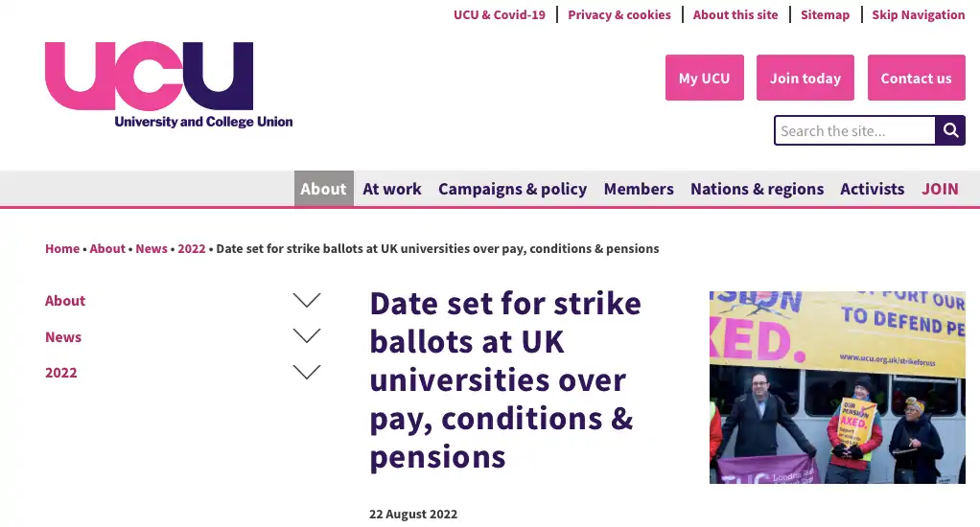
Task: Click the Contact us button
Action: (917, 78)
